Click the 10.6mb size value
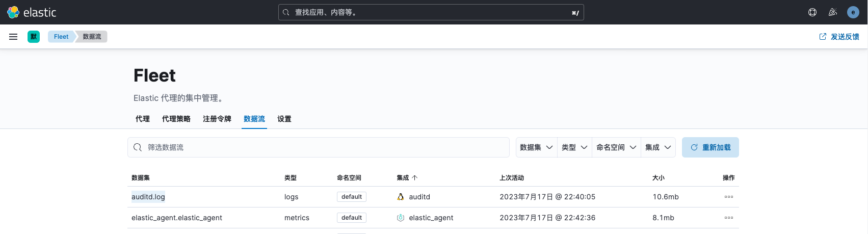868x234 pixels. pos(666,197)
